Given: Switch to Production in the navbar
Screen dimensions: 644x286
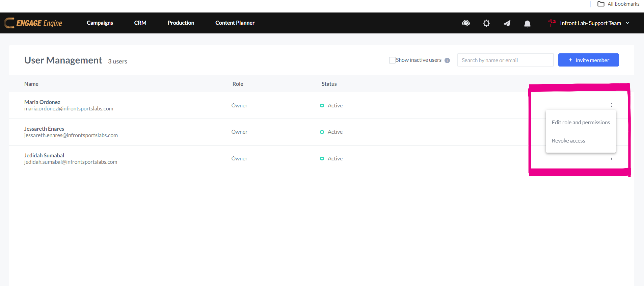Looking at the screenshot, I should [x=181, y=23].
